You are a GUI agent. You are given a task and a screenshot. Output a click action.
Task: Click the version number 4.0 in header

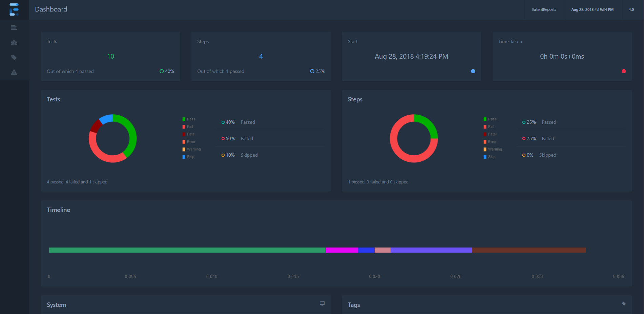click(x=631, y=9)
